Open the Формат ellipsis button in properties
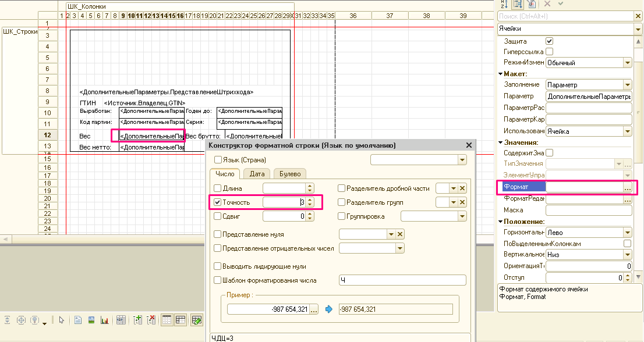Screen dimensions: 644x342 pyautogui.click(x=628, y=187)
